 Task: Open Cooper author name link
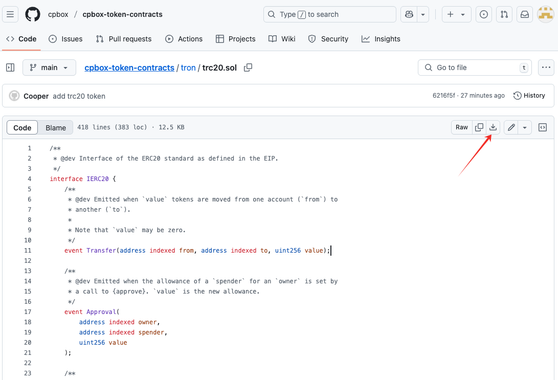(36, 96)
